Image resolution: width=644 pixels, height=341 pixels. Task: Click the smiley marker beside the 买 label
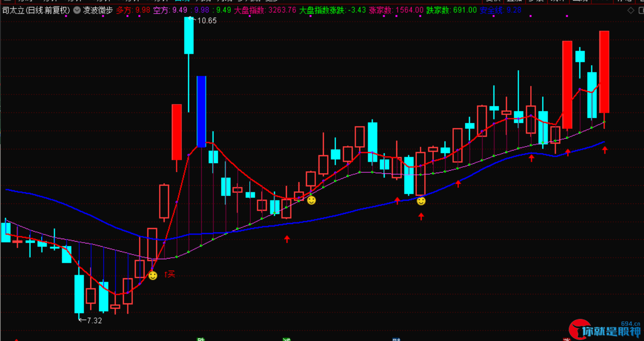click(153, 275)
